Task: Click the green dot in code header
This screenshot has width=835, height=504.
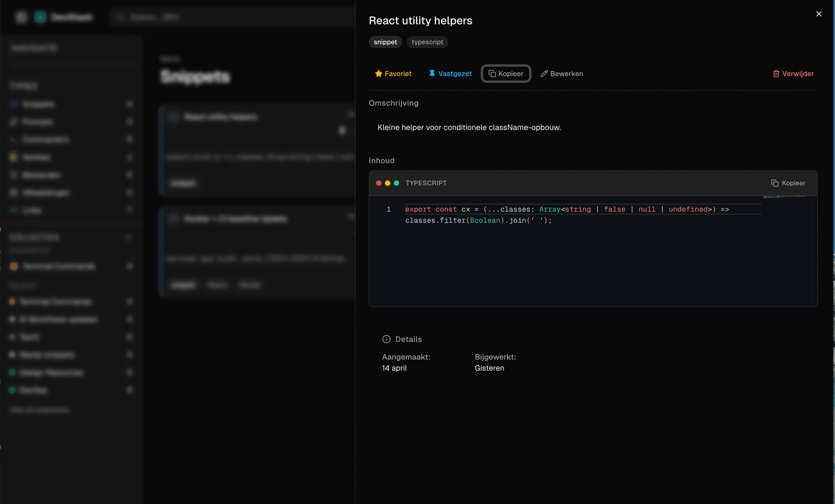Action: pyautogui.click(x=396, y=183)
